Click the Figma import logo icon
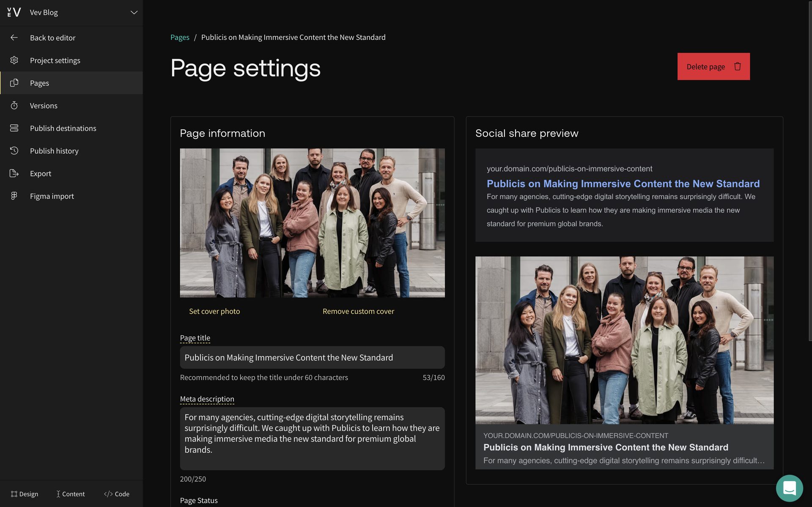812x507 pixels. [14, 196]
